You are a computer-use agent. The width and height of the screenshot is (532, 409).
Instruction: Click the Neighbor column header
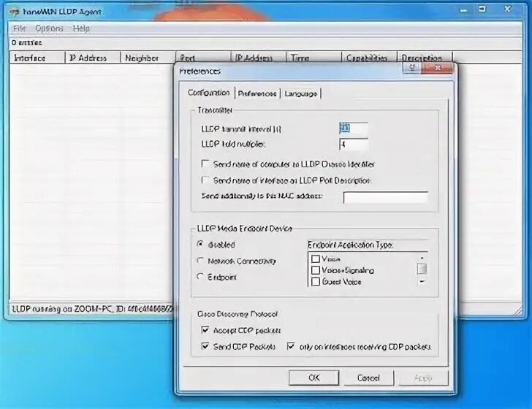148,58
